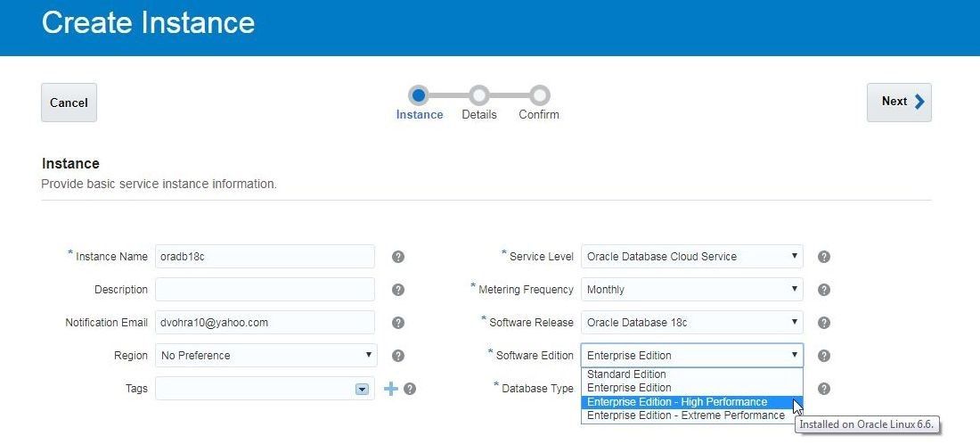Choose Enterprise Edition - Extreme Performance
Viewport: 980px width, 444px height.
692,415
